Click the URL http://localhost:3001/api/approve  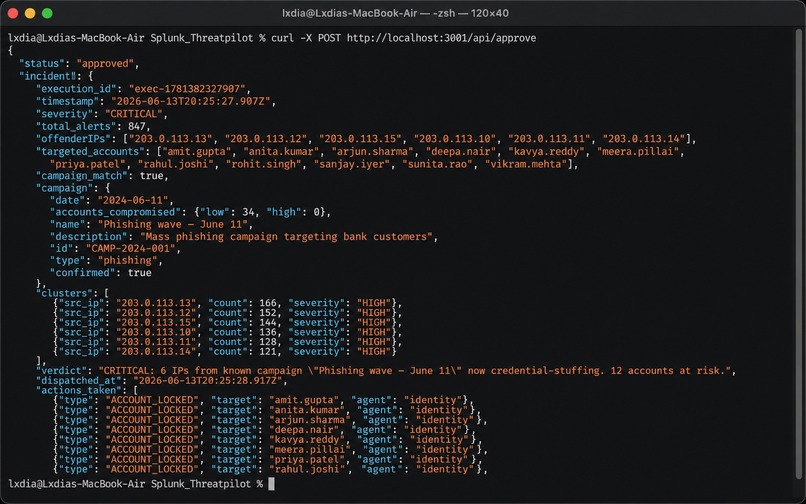pyautogui.click(x=442, y=38)
